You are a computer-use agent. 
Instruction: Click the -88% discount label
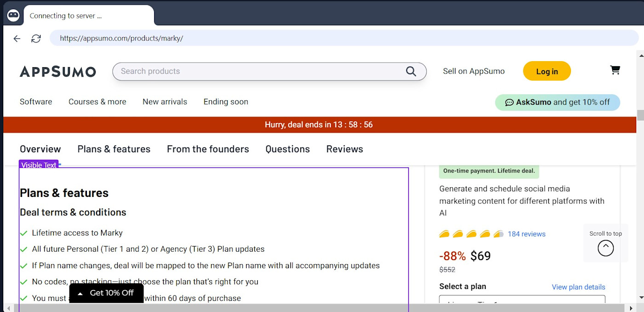(x=453, y=256)
